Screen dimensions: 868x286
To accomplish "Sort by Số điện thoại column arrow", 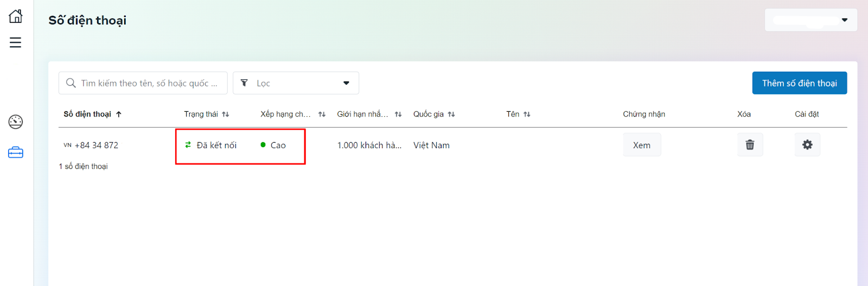I will pyautogui.click(x=119, y=114).
